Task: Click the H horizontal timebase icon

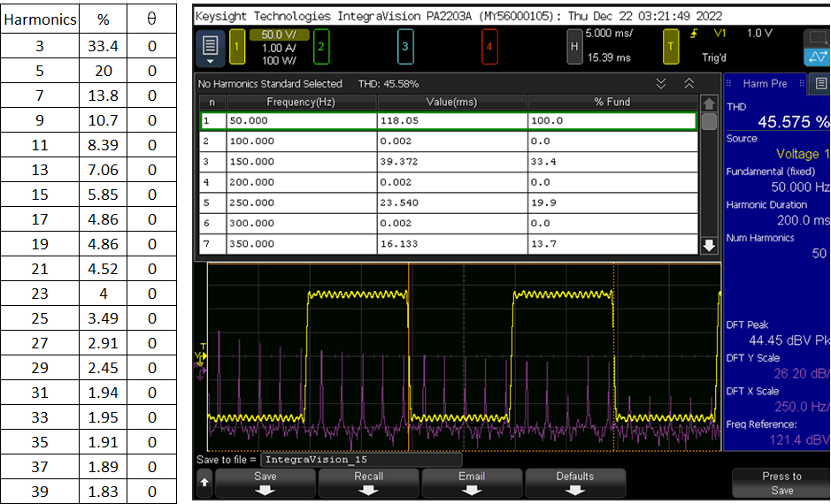Action: 574,47
